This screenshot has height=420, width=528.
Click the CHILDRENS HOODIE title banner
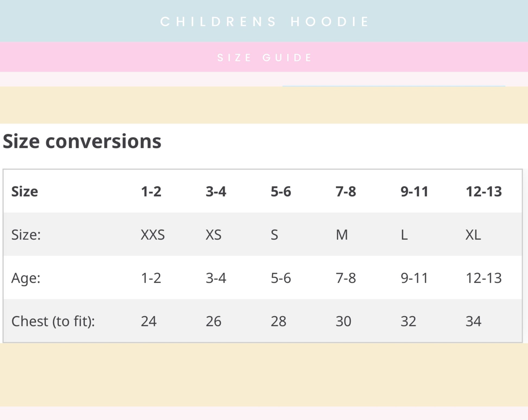265,21
